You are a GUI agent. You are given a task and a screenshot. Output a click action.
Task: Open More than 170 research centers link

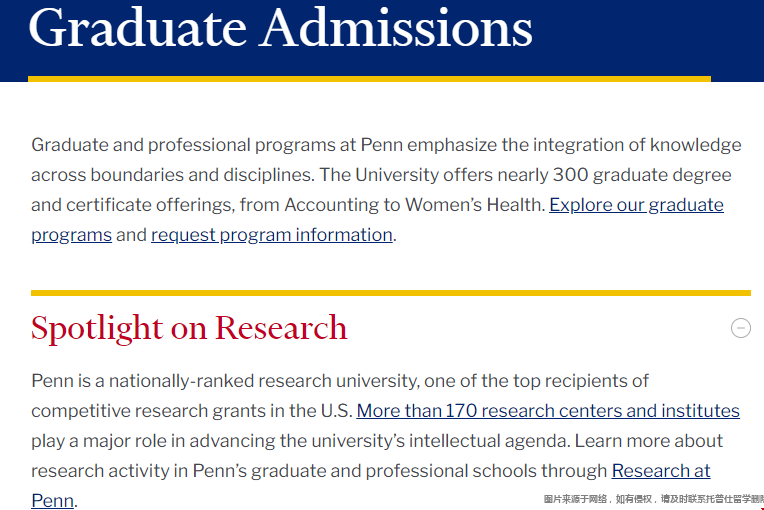[548, 411]
